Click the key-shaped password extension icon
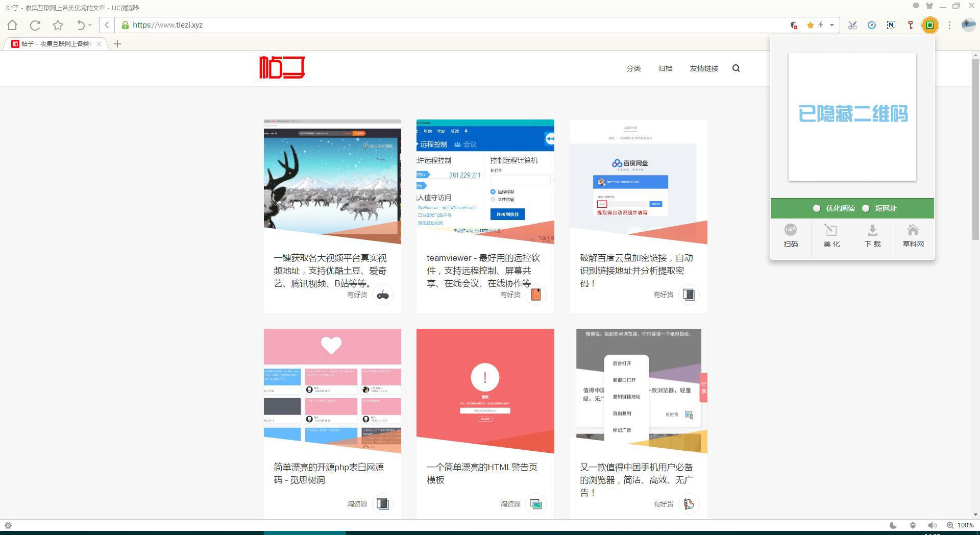Image resolution: width=980 pixels, height=535 pixels. click(x=911, y=25)
